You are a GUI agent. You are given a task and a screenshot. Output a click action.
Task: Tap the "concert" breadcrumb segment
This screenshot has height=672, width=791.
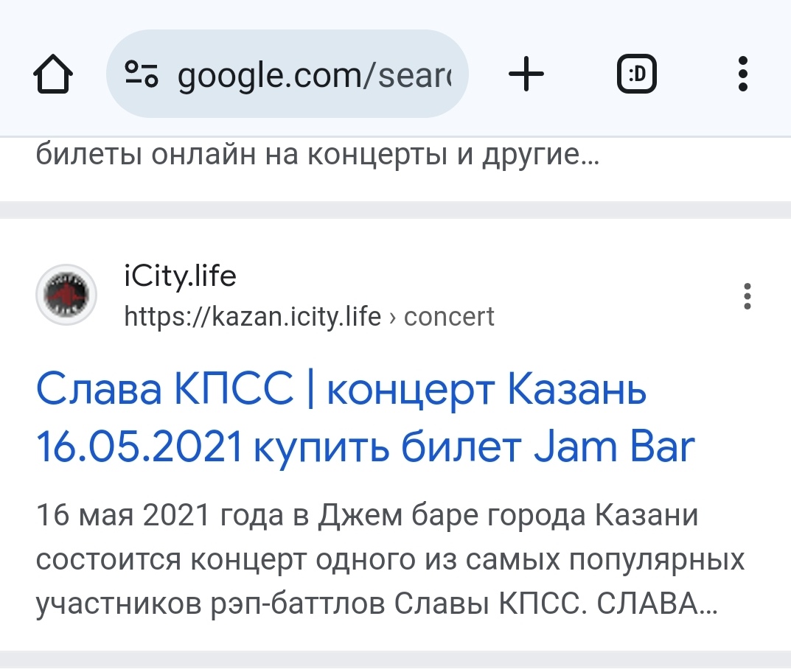pyautogui.click(x=449, y=317)
